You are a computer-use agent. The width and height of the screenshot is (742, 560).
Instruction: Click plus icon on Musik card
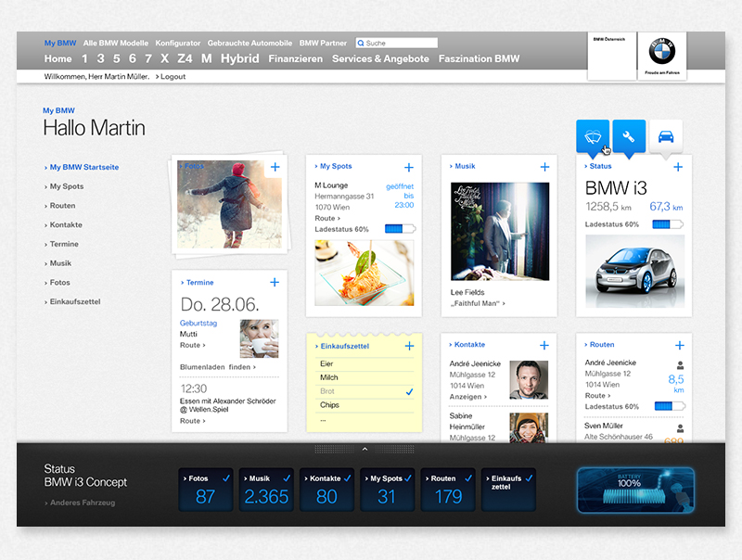[544, 167]
